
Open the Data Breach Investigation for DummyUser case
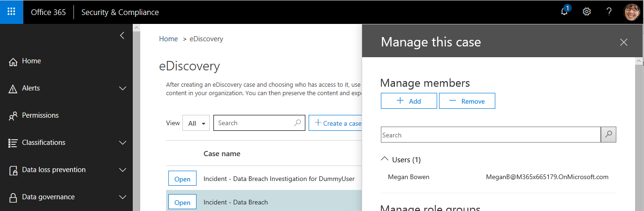point(182,179)
